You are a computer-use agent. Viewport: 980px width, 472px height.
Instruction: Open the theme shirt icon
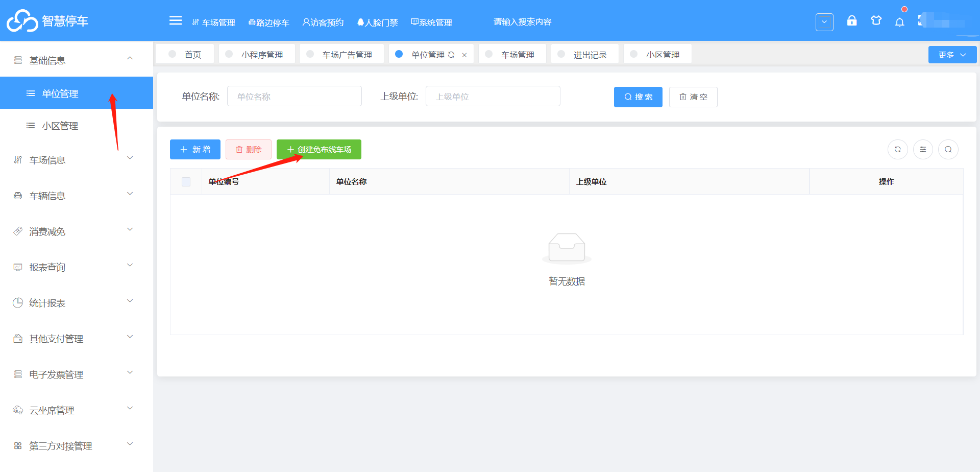[876, 20]
